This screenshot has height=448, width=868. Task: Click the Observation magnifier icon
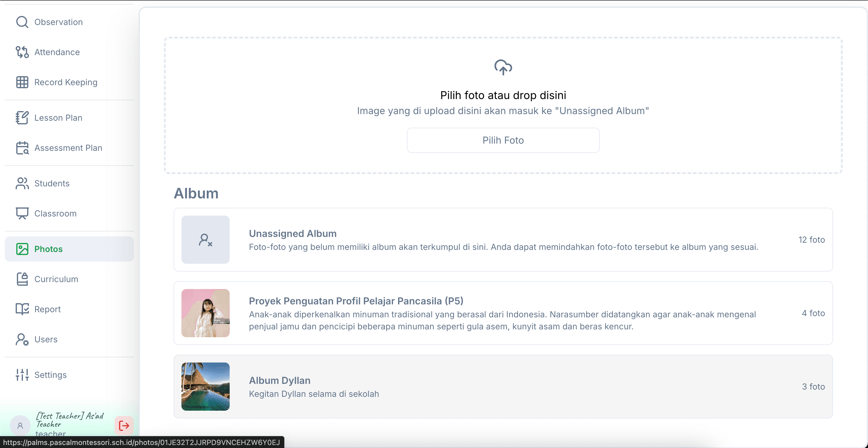pyautogui.click(x=22, y=22)
